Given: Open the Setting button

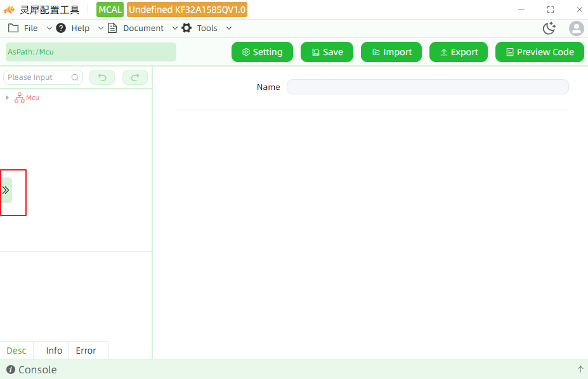Looking at the screenshot, I should [262, 52].
